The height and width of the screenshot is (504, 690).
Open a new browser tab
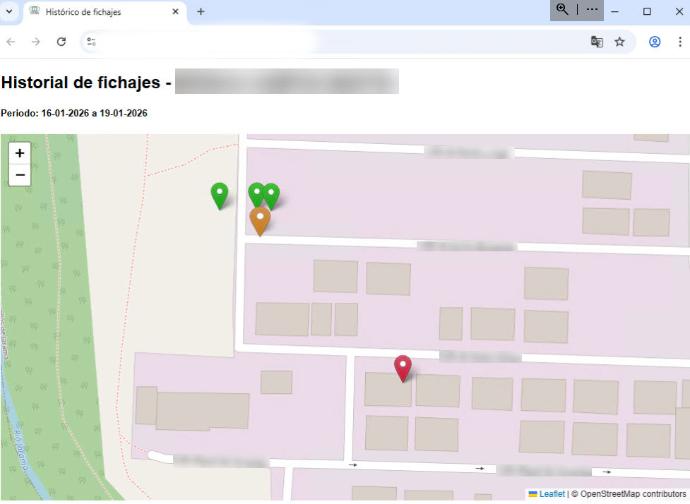pyautogui.click(x=200, y=12)
